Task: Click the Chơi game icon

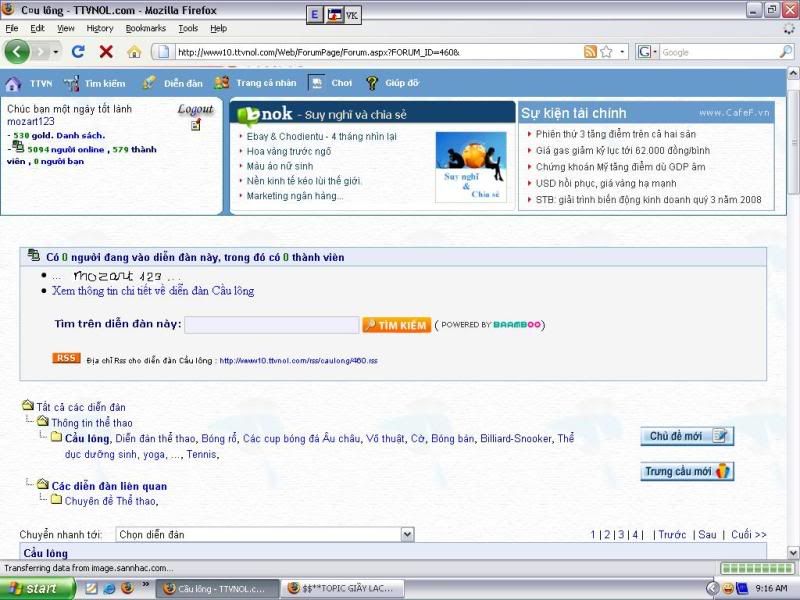Action: click(x=317, y=83)
